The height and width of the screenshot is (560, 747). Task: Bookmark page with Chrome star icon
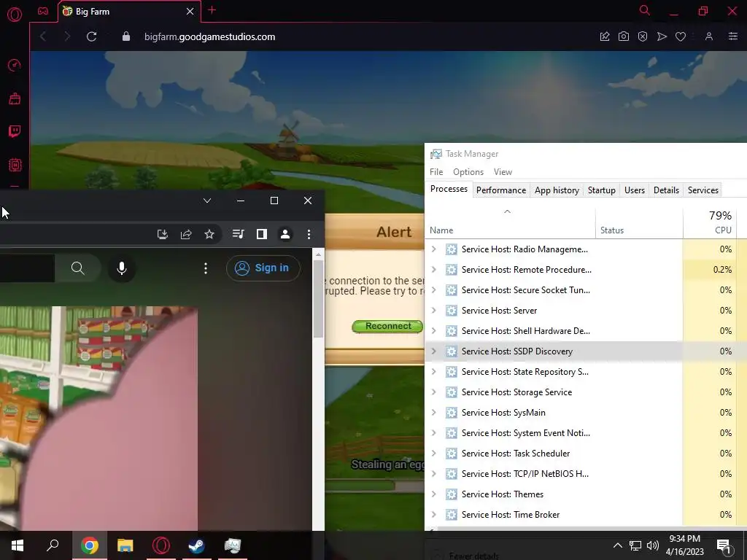click(x=209, y=234)
